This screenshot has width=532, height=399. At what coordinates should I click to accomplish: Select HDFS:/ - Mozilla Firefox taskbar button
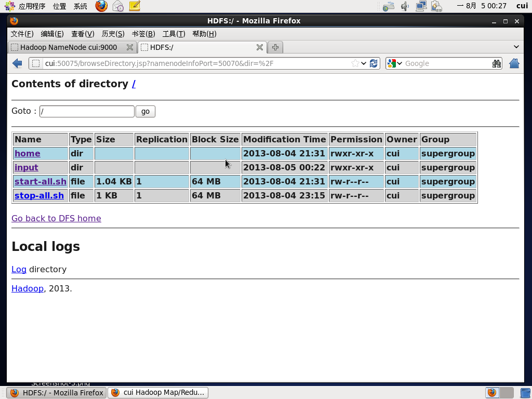tap(57, 393)
